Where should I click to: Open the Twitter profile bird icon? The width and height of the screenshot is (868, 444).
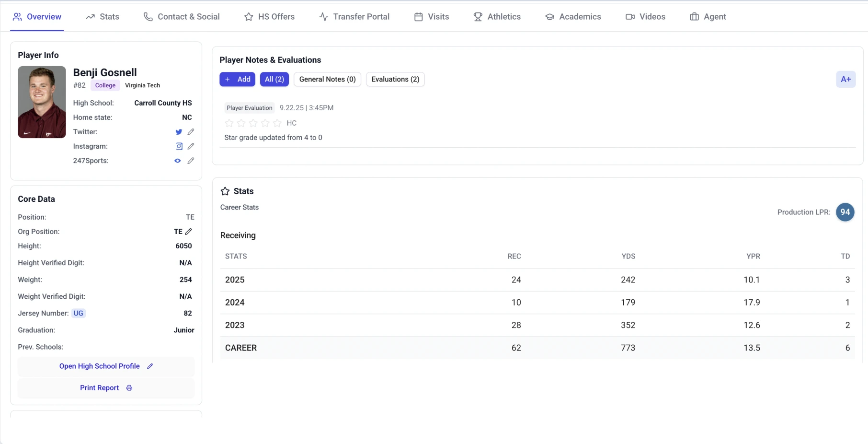pyautogui.click(x=179, y=132)
